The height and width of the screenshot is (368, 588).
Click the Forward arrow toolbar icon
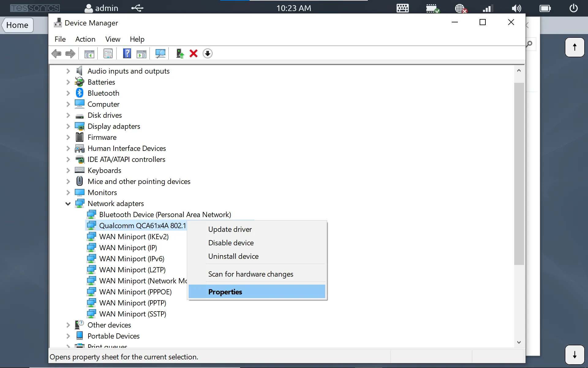click(70, 54)
